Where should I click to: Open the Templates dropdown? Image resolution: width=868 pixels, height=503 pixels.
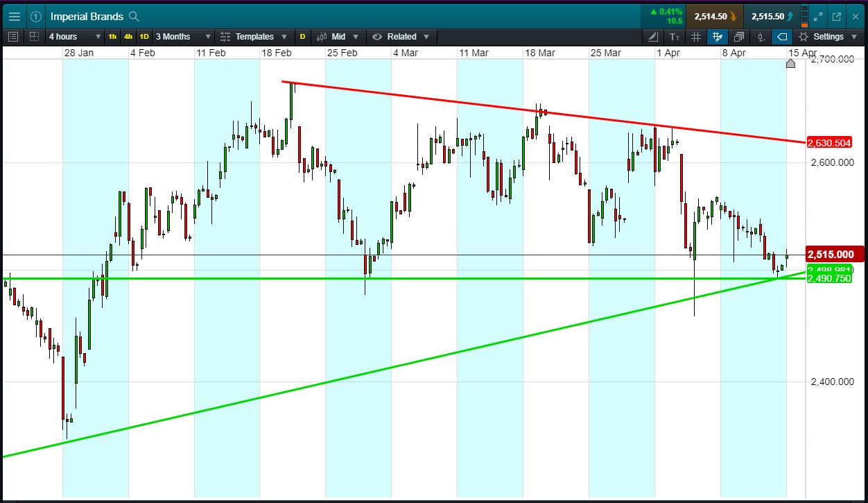[254, 37]
